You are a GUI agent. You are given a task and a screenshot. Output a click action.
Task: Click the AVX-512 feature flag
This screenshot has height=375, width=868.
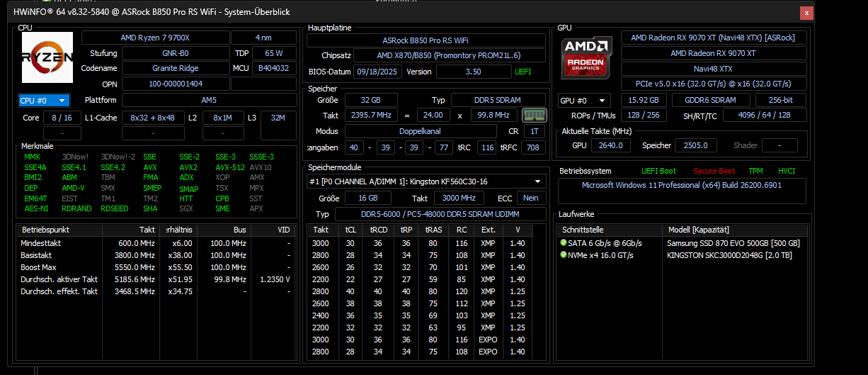[x=229, y=167]
